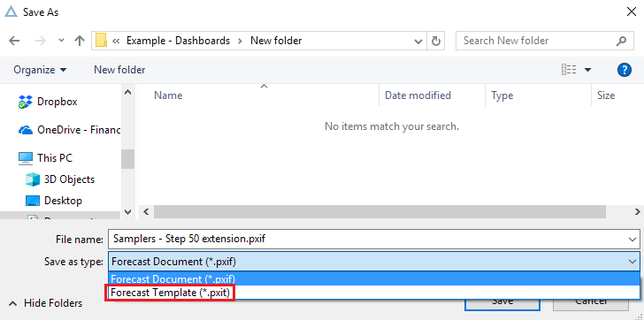Expand the view options dropdown arrow

click(587, 70)
